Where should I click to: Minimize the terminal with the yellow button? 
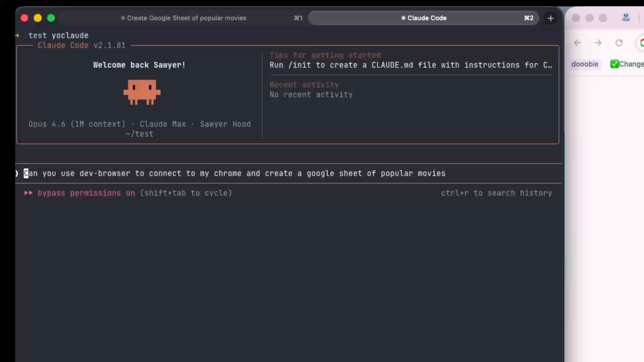click(x=38, y=18)
